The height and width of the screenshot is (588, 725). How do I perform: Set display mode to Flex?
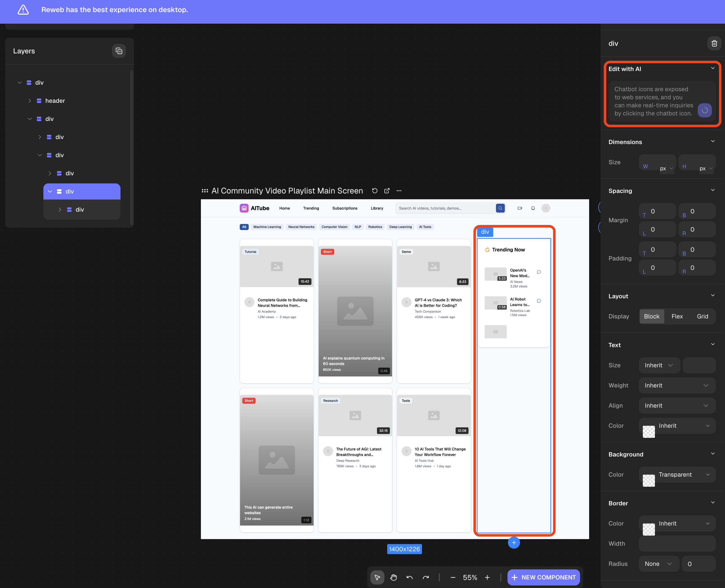pos(677,316)
